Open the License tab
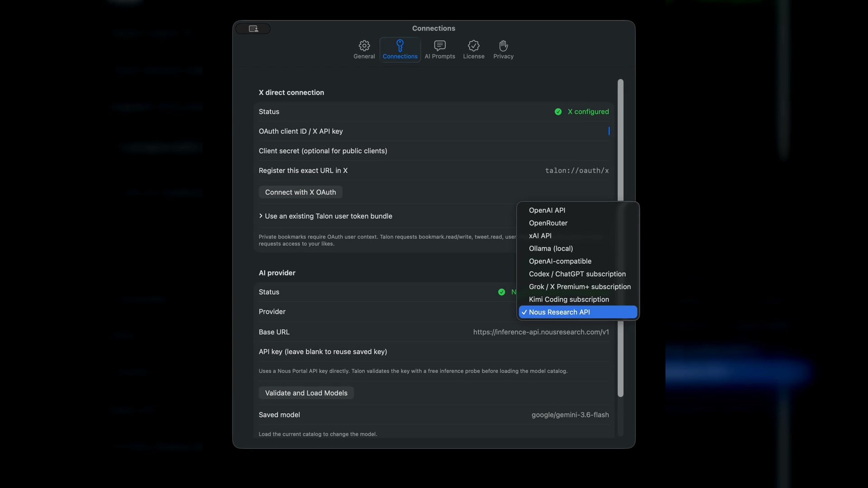868x488 pixels. [x=473, y=50]
